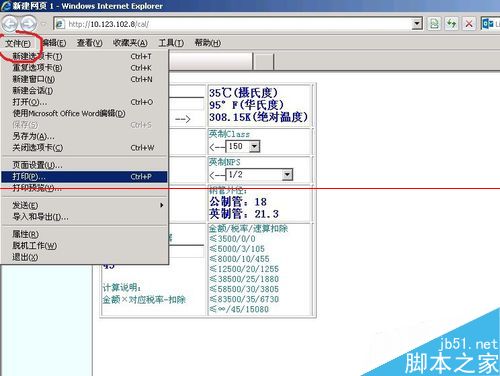Open the 编辑(E) menu
Viewport: 500px width, 376px height.
pyautogui.click(x=54, y=43)
